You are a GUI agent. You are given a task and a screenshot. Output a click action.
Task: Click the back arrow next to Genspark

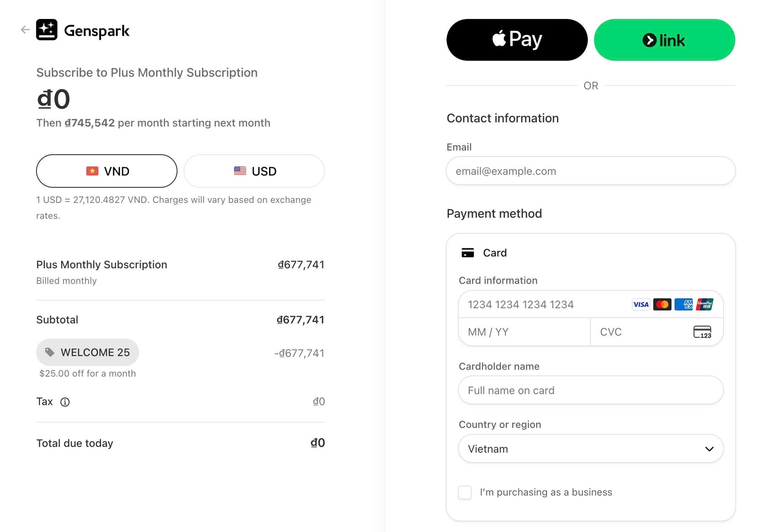[25, 29]
